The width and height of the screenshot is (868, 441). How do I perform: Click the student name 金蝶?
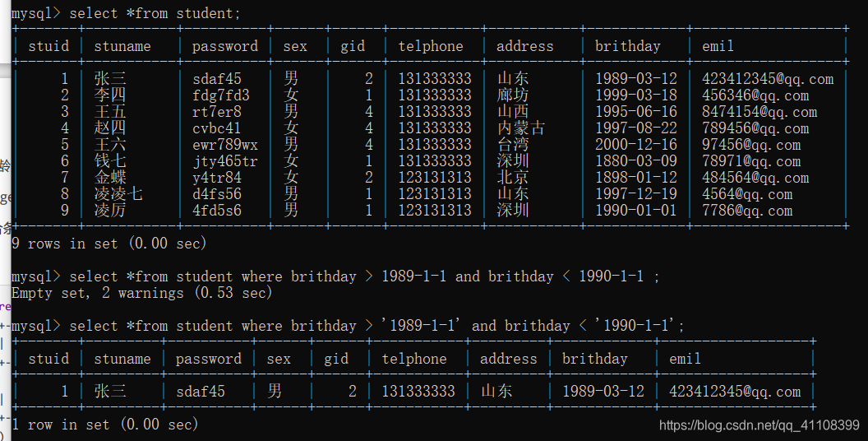click(110, 177)
